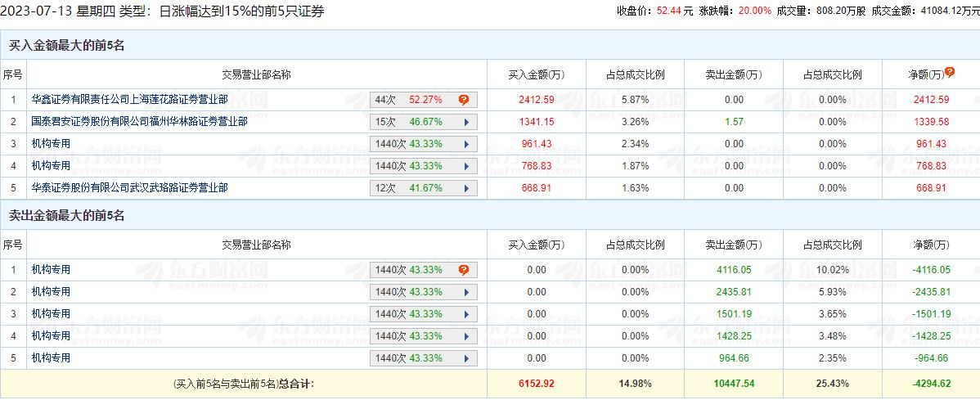
Task: Click the arrow icon in the 2435.81 sell row
Action: coord(465,292)
